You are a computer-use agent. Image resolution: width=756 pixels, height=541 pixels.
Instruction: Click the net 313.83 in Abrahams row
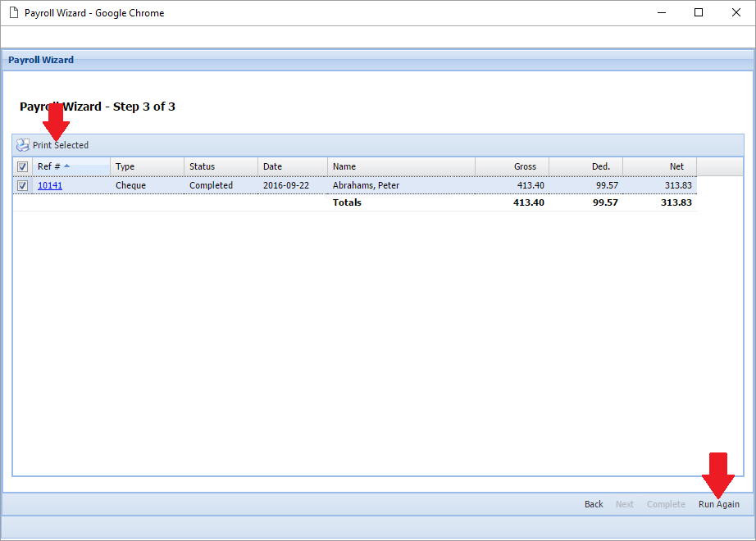point(678,185)
